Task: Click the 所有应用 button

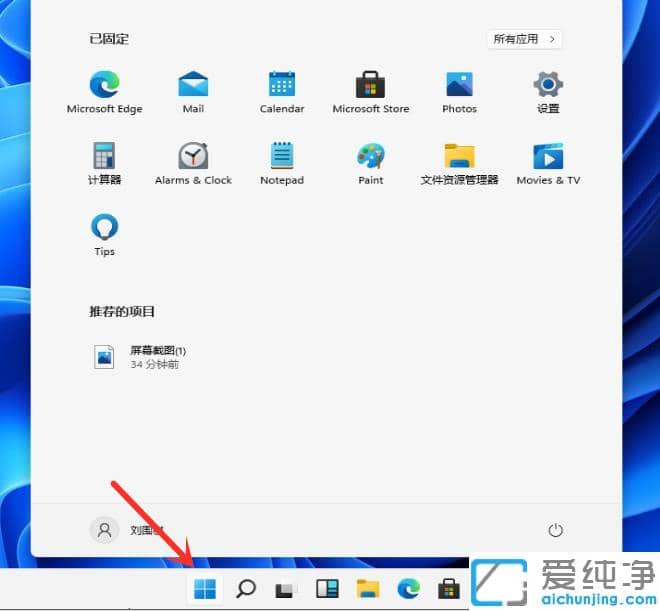Action: tap(524, 39)
